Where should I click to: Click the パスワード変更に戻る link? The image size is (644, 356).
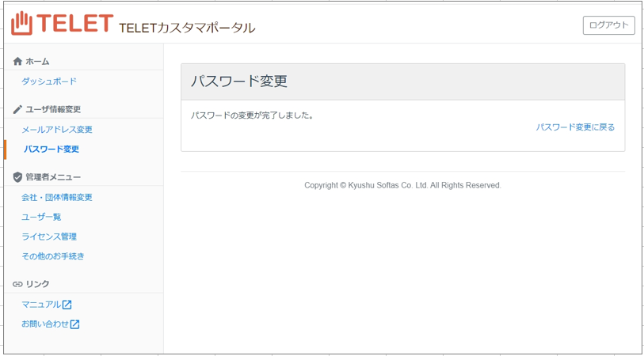(575, 127)
